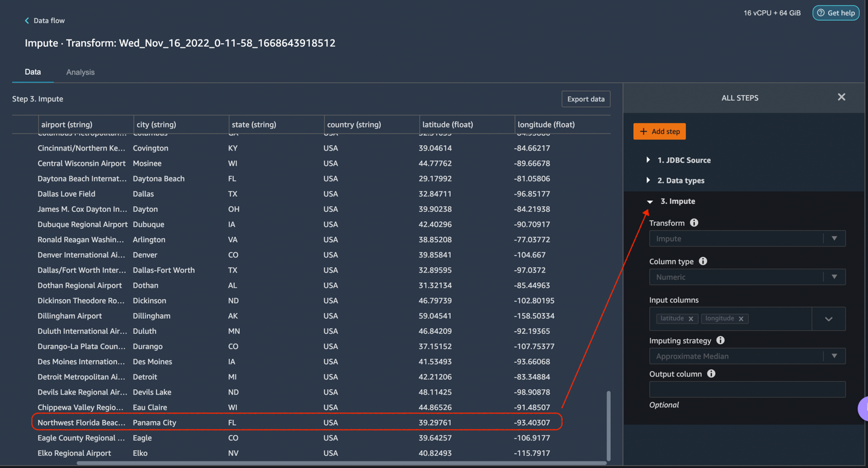Click the AK state cell in Dillingham row

234,316
